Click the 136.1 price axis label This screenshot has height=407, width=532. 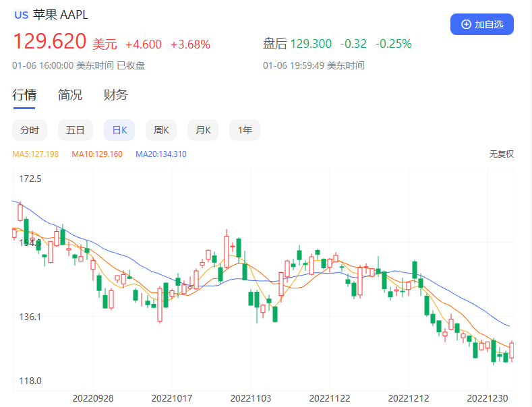pyautogui.click(x=30, y=317)
